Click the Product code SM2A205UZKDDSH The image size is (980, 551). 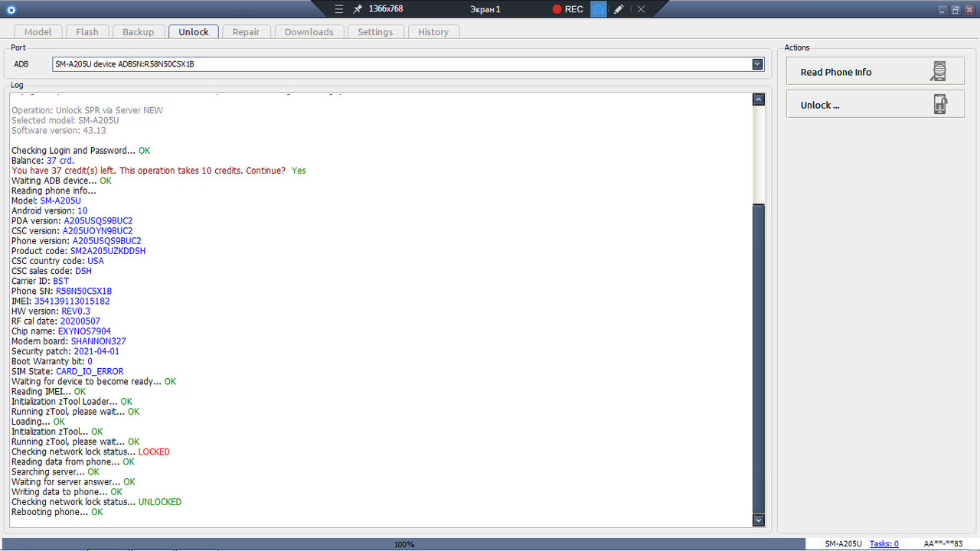[x=108, y=251]
